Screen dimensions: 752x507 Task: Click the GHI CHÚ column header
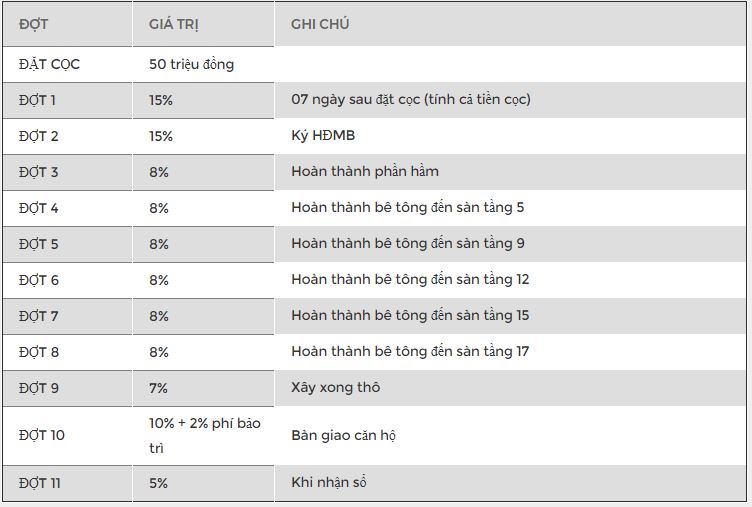(320, 24)
